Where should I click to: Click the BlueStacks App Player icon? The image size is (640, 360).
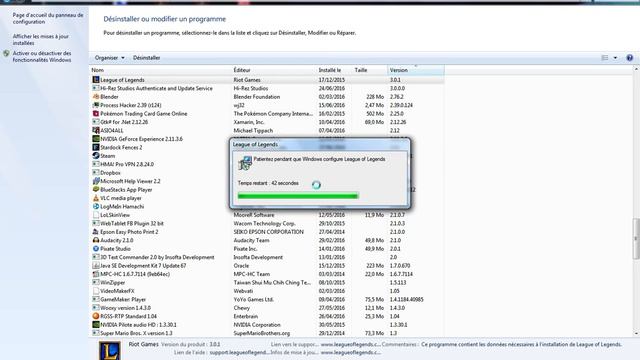pos(96,189)
